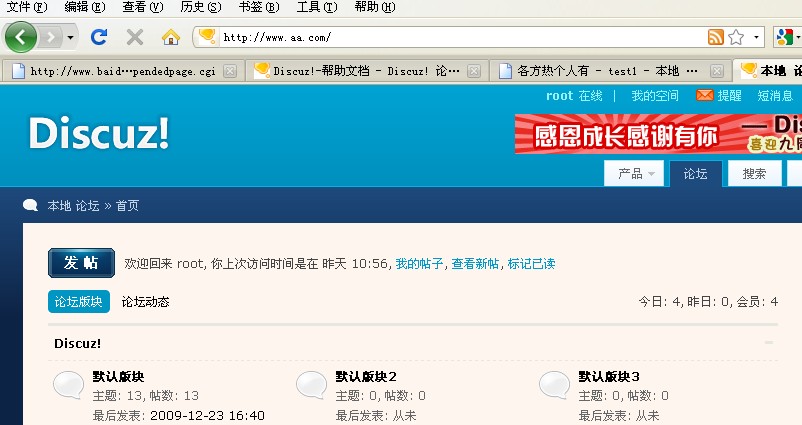Open the 文件(F) menu
The height and width of the screenshot is (425, 802).
pos(26,7)
